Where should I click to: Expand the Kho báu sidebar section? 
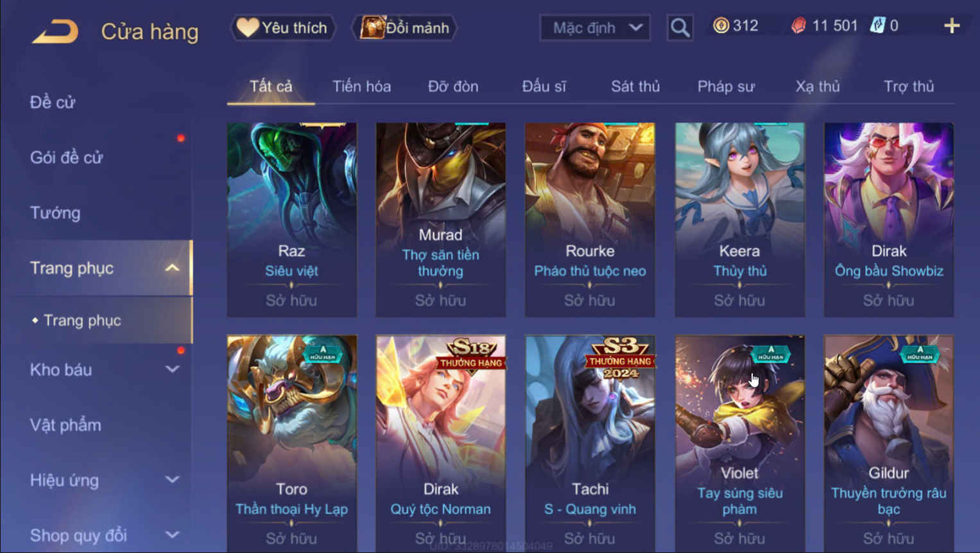[172, 369]
